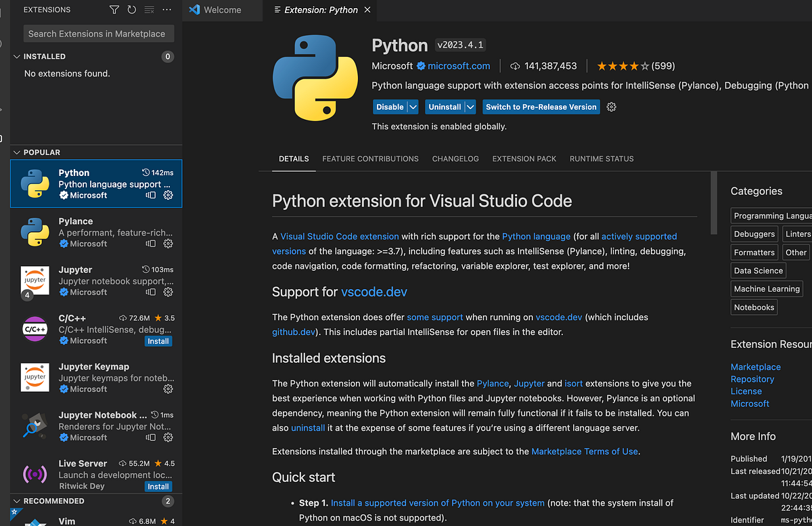This screenshot has width=812, height=526.
Task: Open the Marketplace Terms of Use link
Action: point(585,452)
